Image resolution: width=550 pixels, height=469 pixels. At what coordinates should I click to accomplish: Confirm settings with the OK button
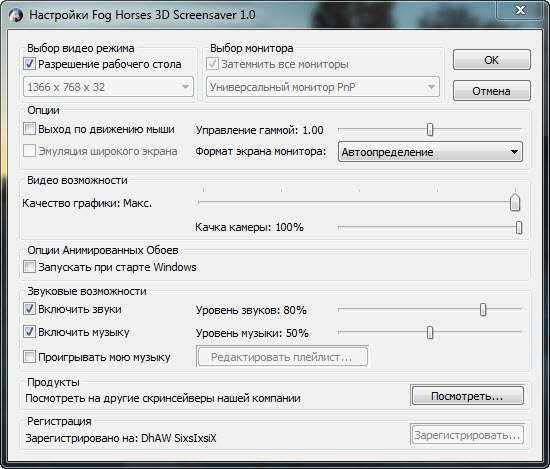point(491,60)
